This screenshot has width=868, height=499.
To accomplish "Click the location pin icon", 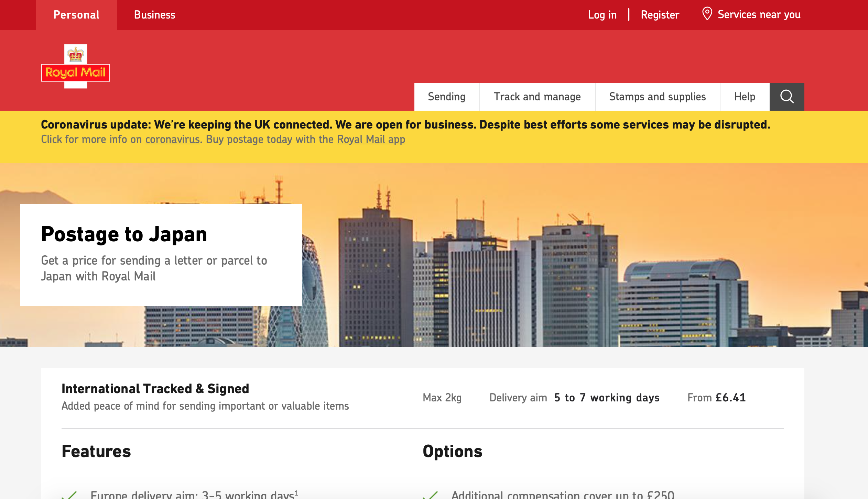I will click(x=707, y=14).
